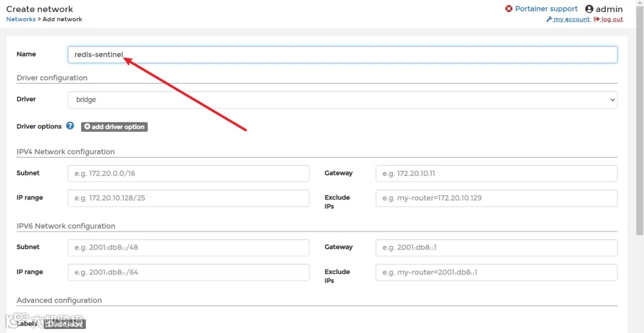644x333 pixels.
Task: Open the Driver options help icon
Action: click(x=70, y=126)
